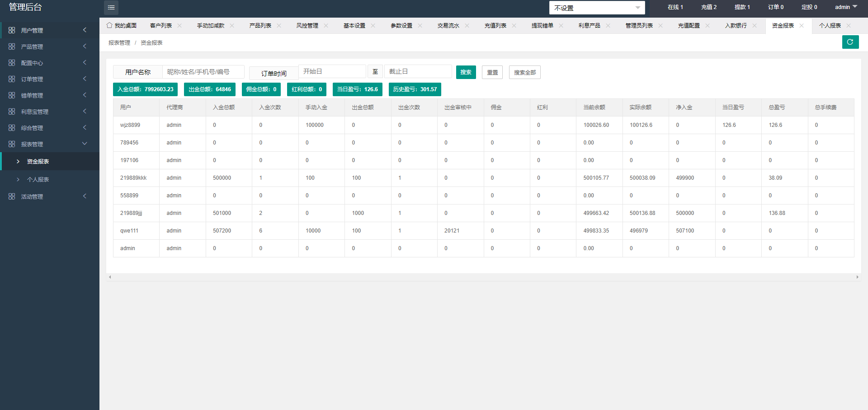The image size is (868, 410).
Task: Click the green refresh icon button
Action: pos(850,42)
